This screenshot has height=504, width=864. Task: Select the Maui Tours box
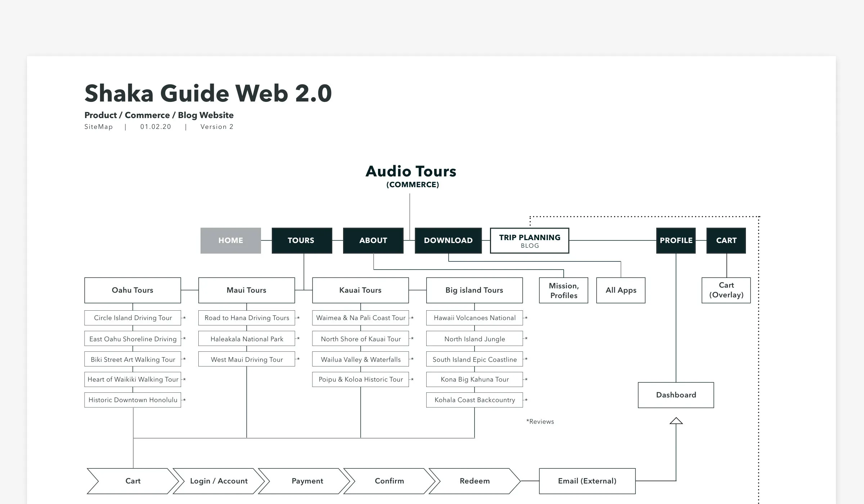click(x=247, y=290)
